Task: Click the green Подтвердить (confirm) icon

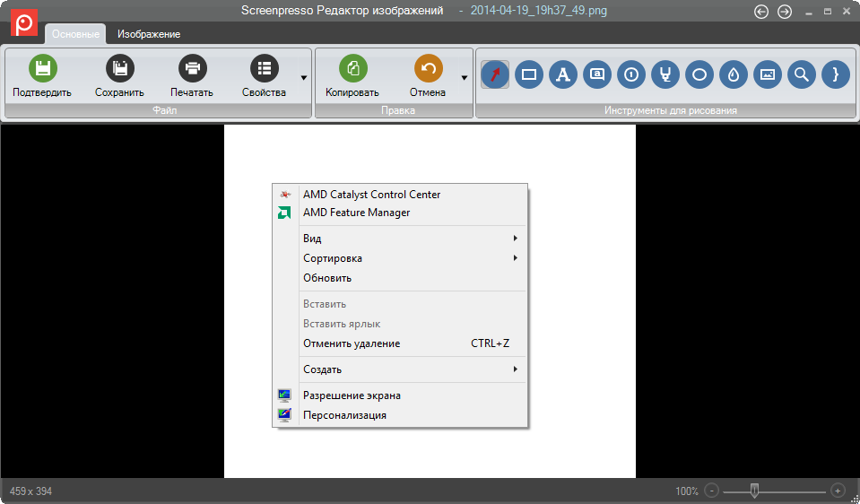Action: coord(43,68)
